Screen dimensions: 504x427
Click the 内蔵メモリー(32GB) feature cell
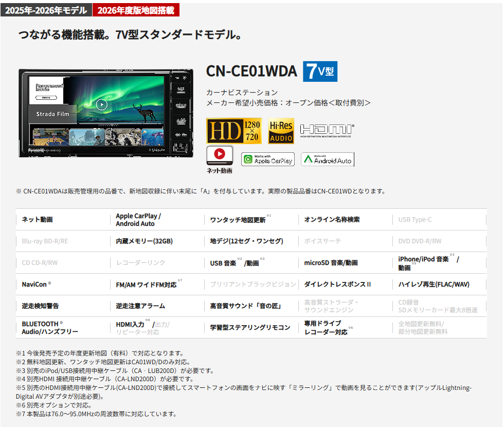[x=157, y=241]
